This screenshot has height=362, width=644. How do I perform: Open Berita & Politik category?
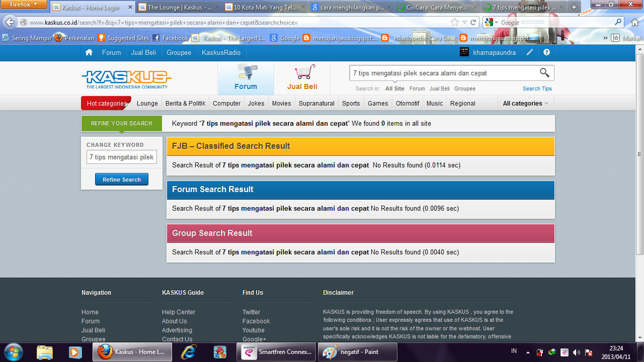186,104
